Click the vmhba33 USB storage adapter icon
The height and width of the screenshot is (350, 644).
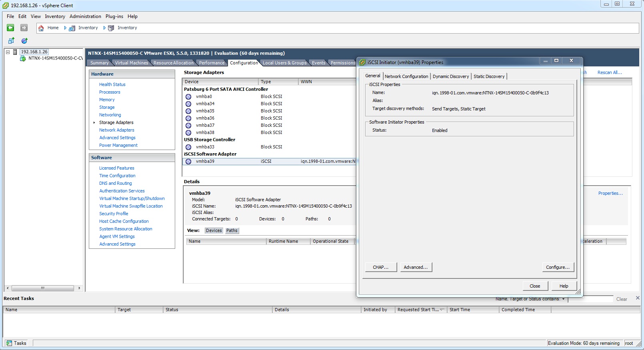(x=188, y=147)
